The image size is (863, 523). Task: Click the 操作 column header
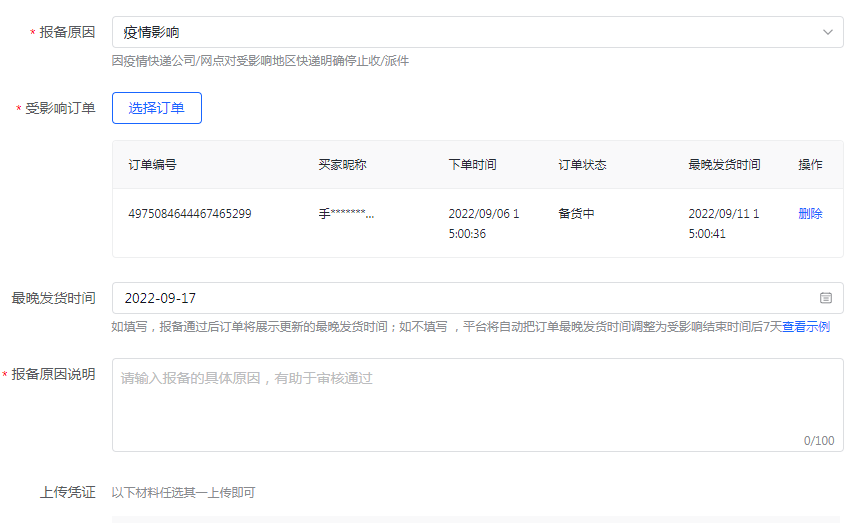coord(810,165)
